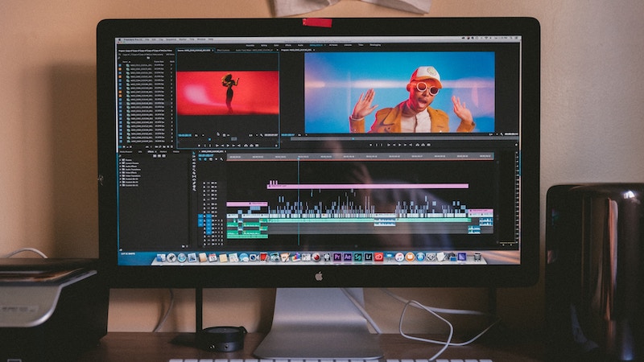The width and height of the screenshot is (644, 362).
Task: Switch to Effect Controls tab
Action: [224, 50]
